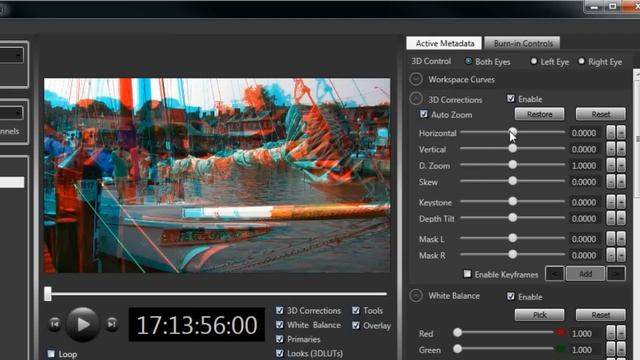Decrement the Mask R value stepper
The image size is (640, 360).
[611, 255]
